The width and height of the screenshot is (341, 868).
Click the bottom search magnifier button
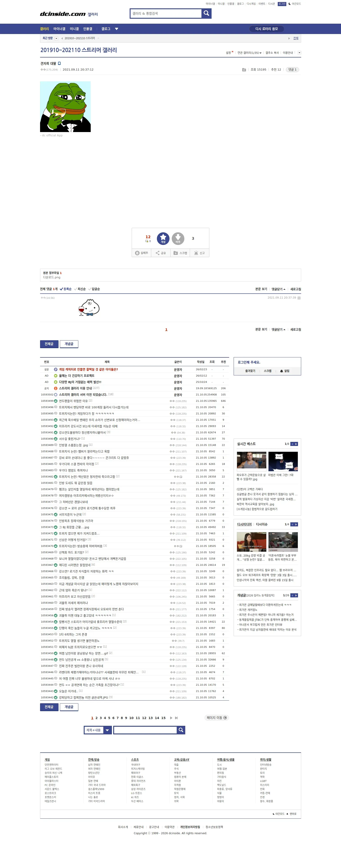pos(181,730)
